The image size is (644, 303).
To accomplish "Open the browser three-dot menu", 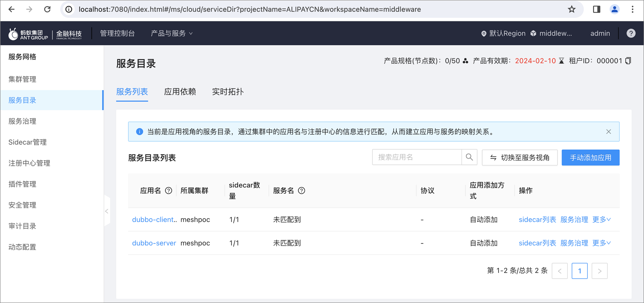I will [633, 9].
